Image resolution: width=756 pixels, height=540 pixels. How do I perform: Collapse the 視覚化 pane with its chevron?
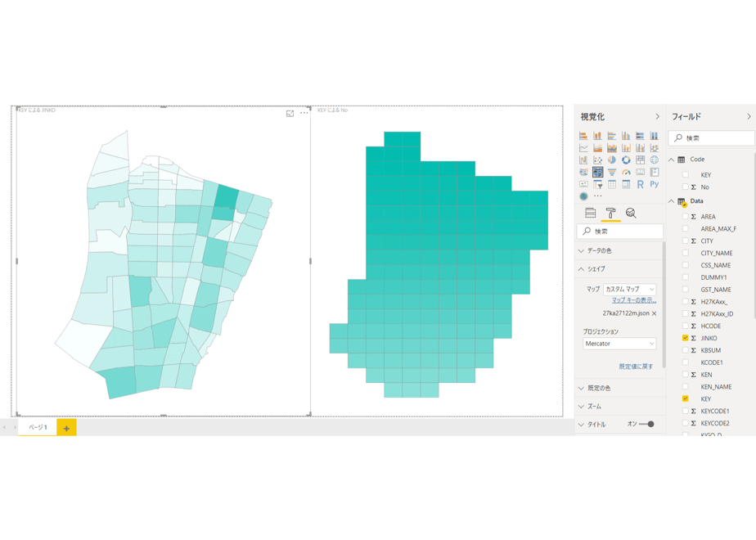657,117
